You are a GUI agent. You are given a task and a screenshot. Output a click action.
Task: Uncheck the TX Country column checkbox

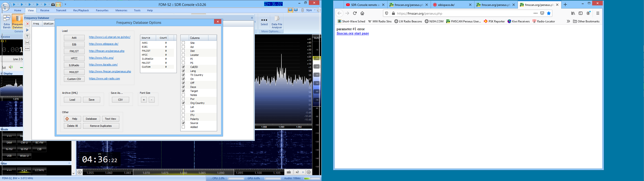(183, 75)
